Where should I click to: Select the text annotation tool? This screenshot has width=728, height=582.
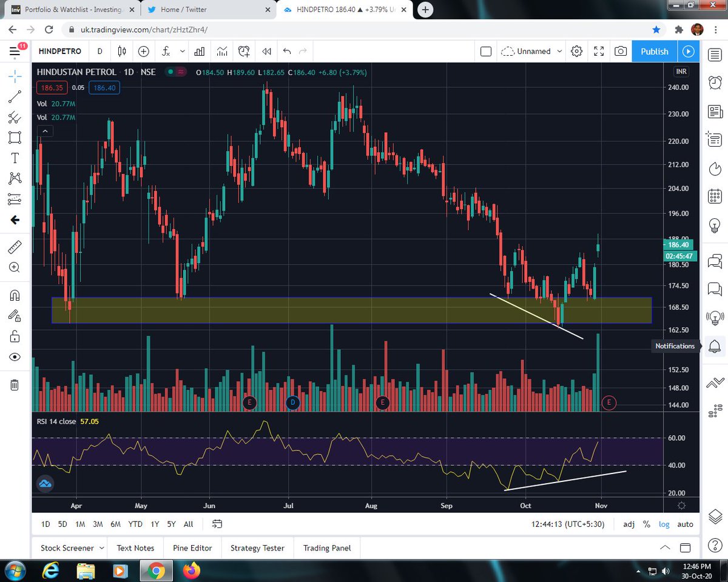(15, 158)
